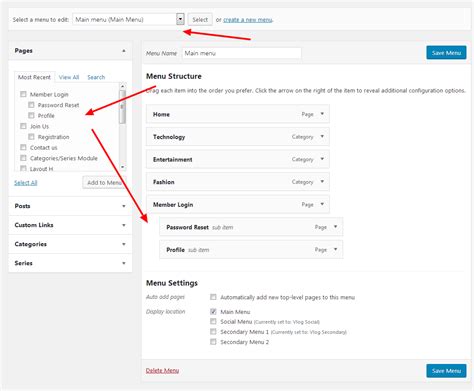The width and height of the screenshot is (474, 391).
Task: Switch to the Most Recent tab
Action: [34, 77]
